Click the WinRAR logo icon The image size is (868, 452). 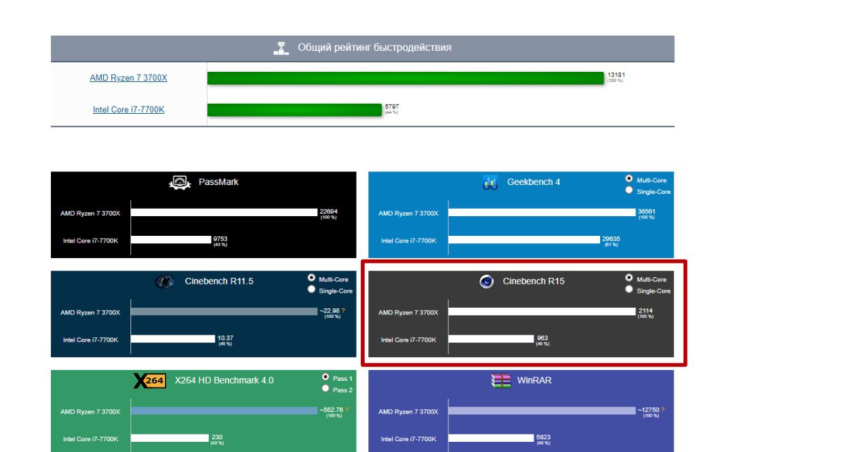coord(501,380)
